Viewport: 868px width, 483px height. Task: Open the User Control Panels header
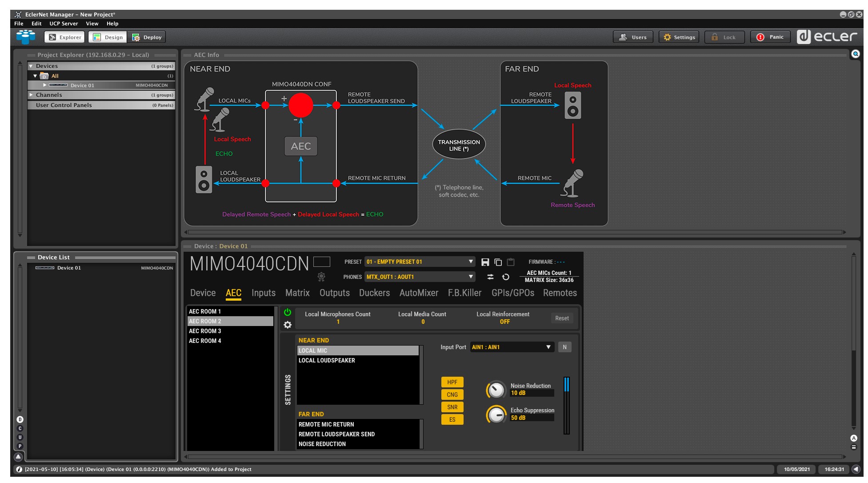pos(101,105)
